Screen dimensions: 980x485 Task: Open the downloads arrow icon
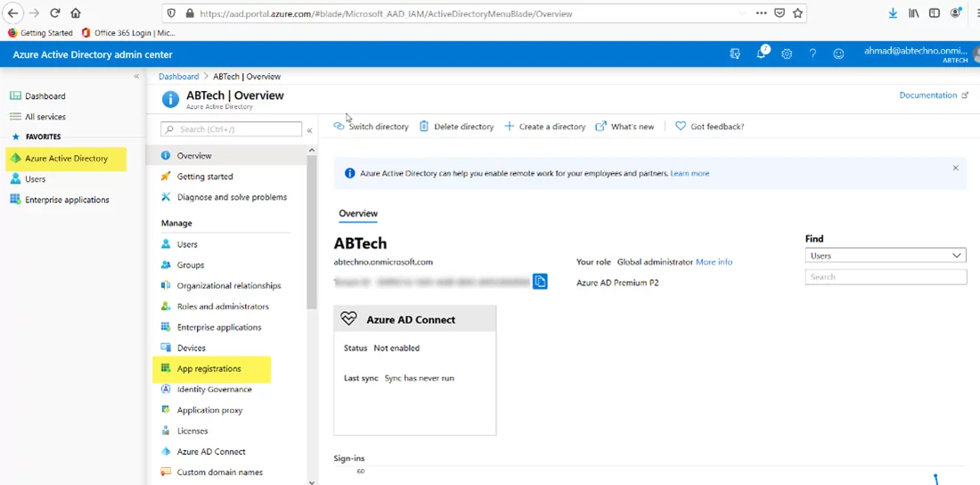pos(893,12)
